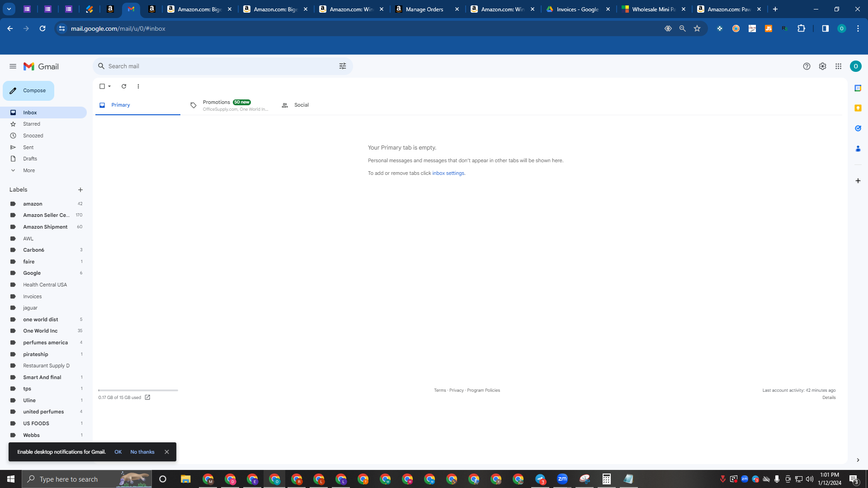868x488 pixels.
Task: Open account activity Details link
Action: coord(829,398)
